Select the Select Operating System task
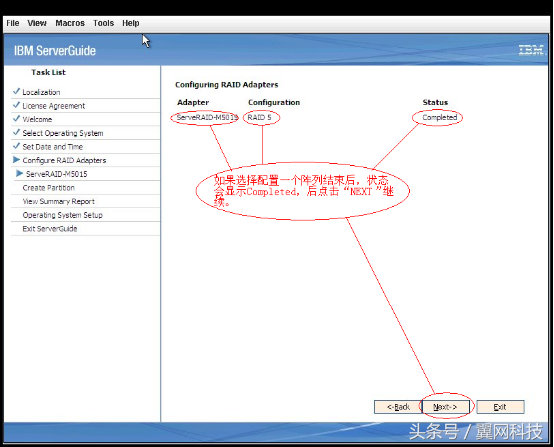Image resolution: width=554 pixels, height=447 pixels. pyautogui.click(x=63, y=133)
